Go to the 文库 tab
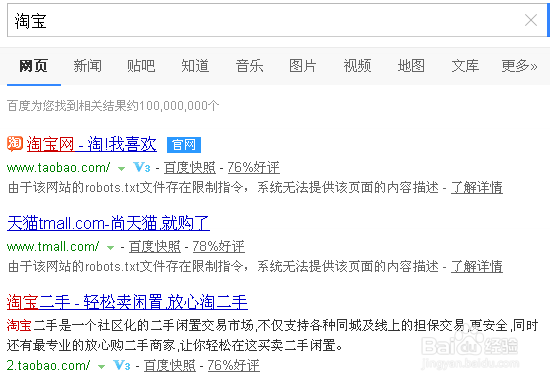 click(x=465, y=66)
